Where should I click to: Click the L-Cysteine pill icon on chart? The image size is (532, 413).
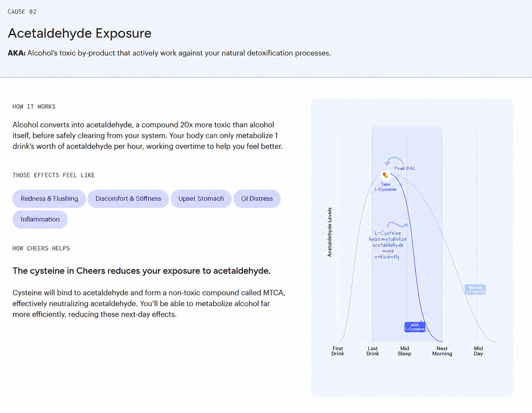[385, 175]
